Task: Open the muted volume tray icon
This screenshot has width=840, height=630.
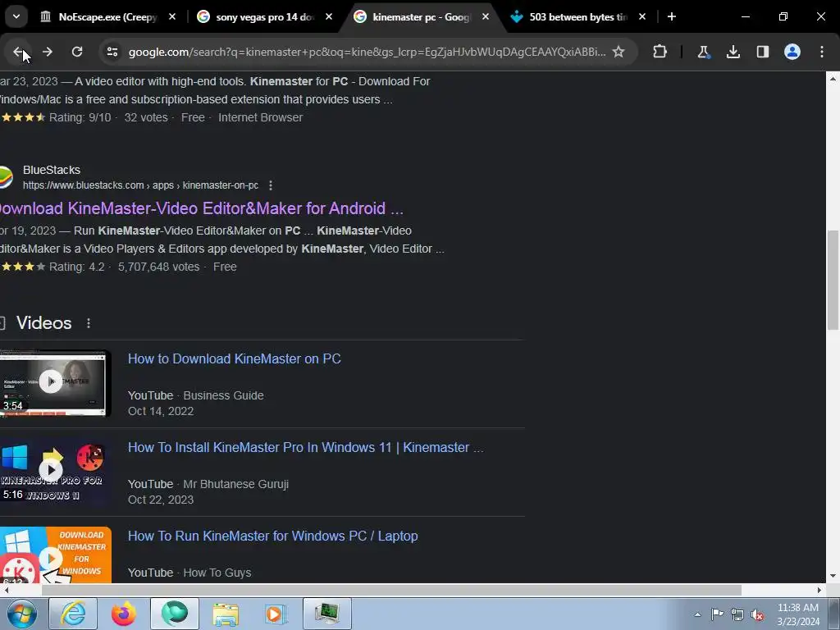Action: pos(757,614)
